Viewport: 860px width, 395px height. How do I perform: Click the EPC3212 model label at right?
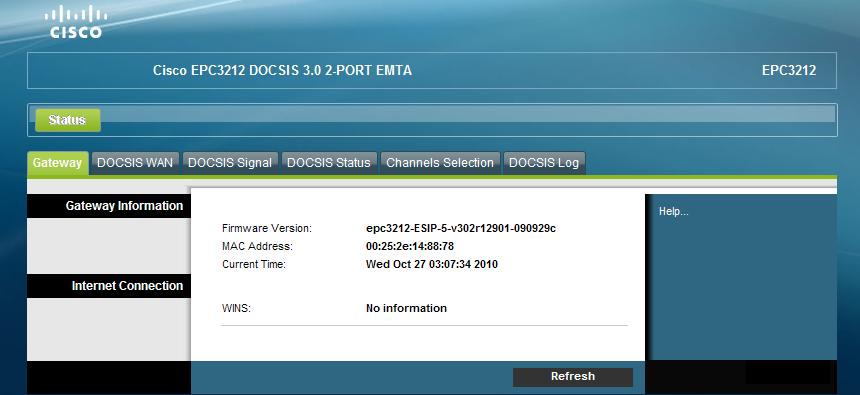[x=789, y=71]
